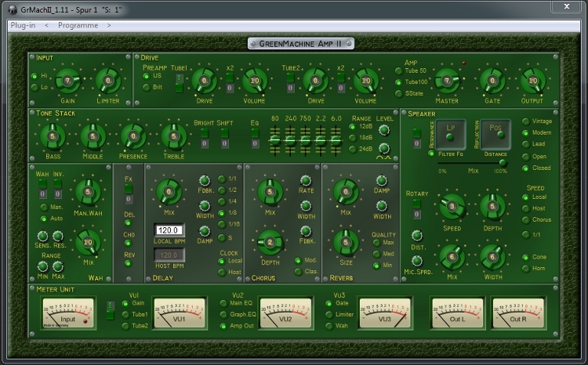Click the Master knob in Amp section
This screenshot has height=365, width=588.
click(x=447, y=81)
